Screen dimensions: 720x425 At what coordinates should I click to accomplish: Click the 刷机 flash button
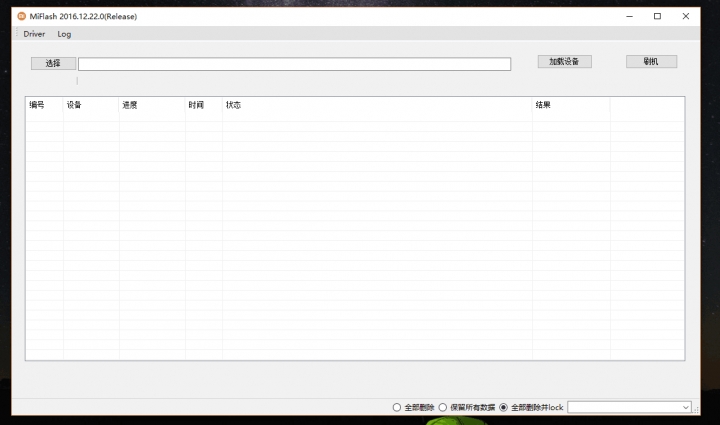[651, 62]
